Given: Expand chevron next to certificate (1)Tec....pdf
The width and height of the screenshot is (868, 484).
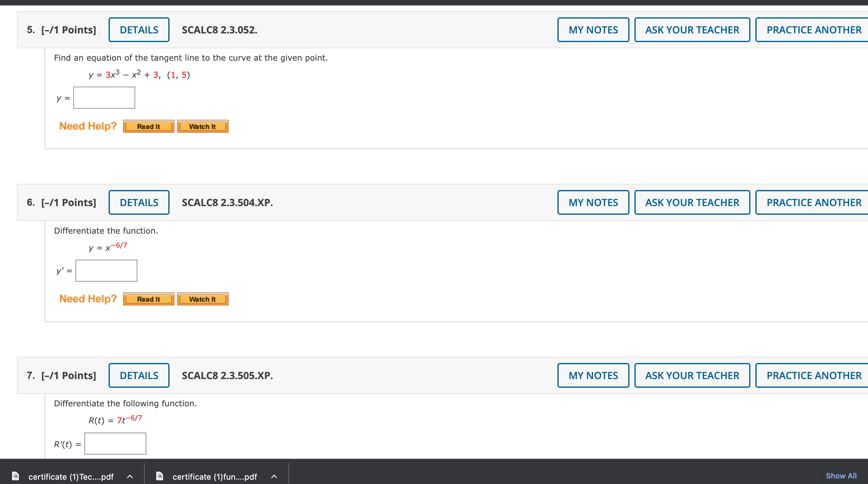Looking at the screenshot, I should click(x=130, y=476).
